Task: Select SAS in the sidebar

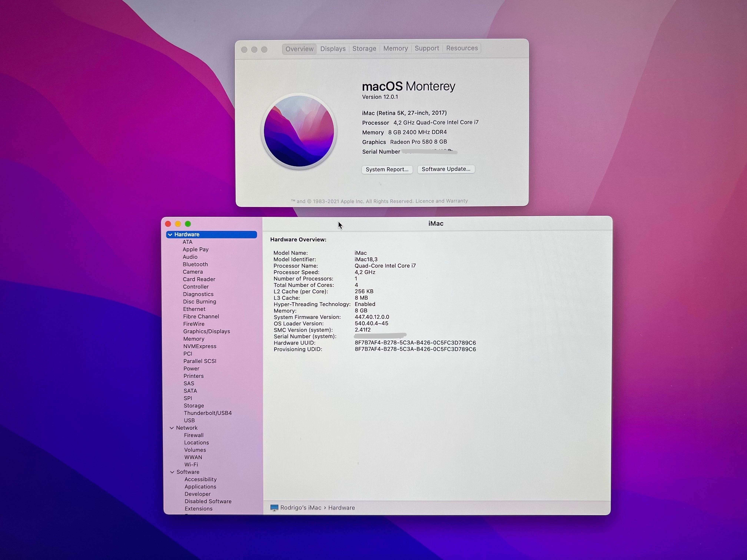Action: 189,384
